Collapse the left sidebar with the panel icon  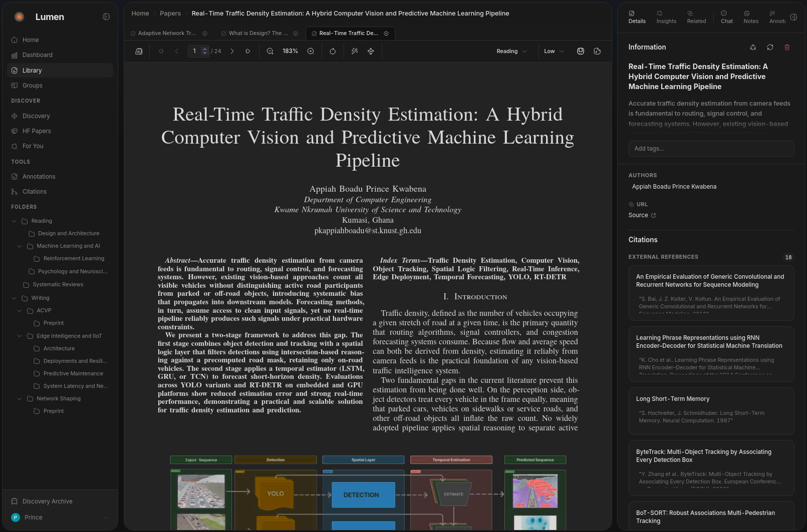pos(106,17)
